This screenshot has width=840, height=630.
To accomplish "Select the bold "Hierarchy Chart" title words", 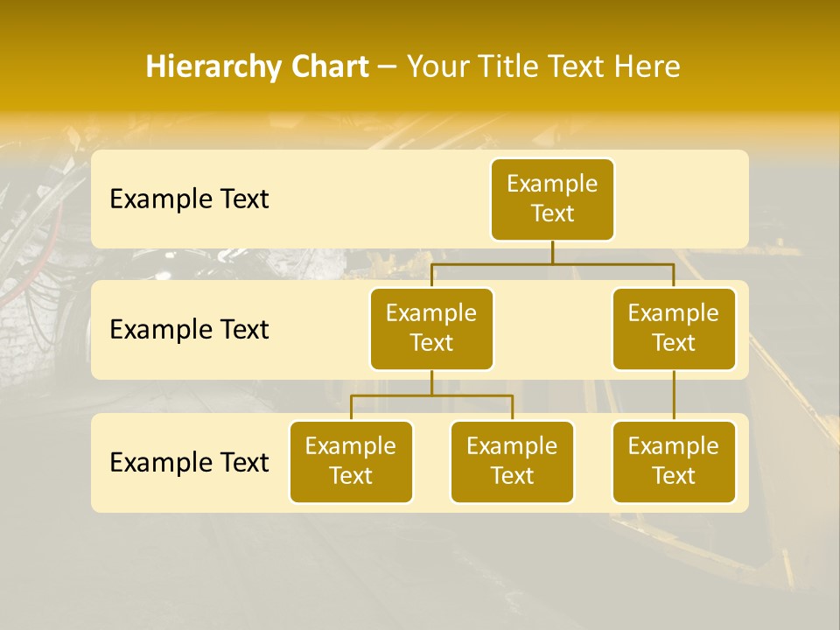I will 257,66.
